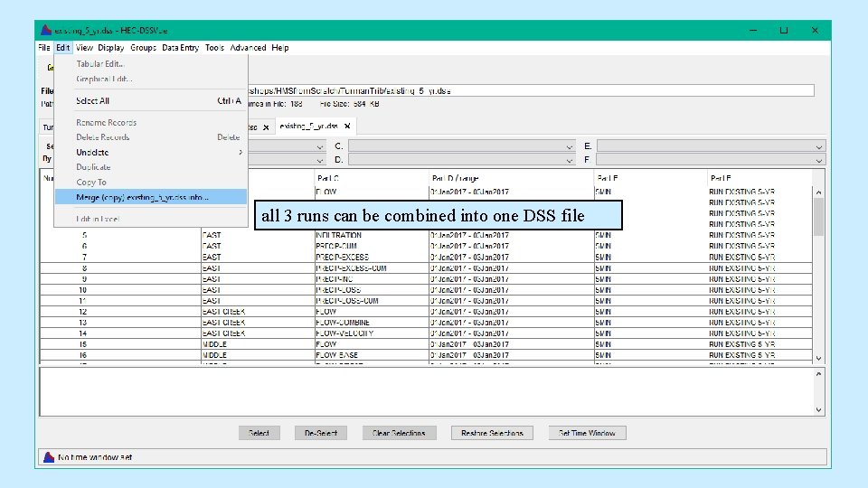Select row 16 FLOW-BASE cell

coord(372,355)
